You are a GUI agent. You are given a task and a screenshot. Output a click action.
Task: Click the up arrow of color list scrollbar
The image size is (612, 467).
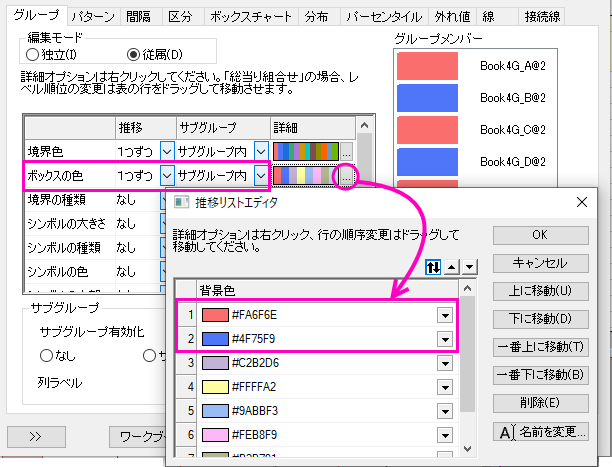468,289
